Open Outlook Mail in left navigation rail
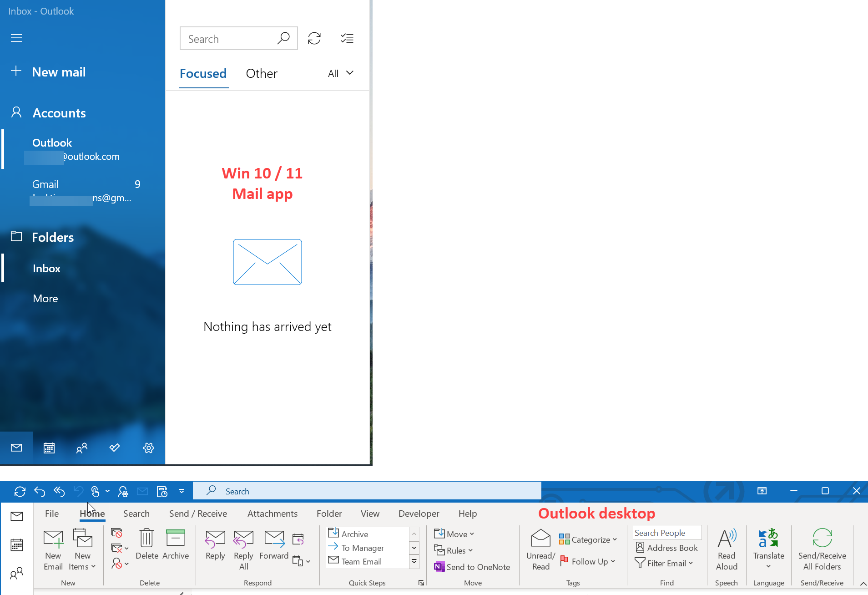This screenshot has width=868, height=595. coord(17,516)
